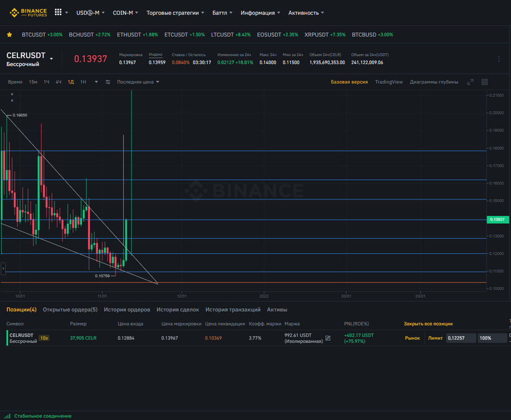Open the История ордеров tab
Image resolution: width=511 pixels, height=420 pixels.
pyautogui.click(x=127, y=310)
